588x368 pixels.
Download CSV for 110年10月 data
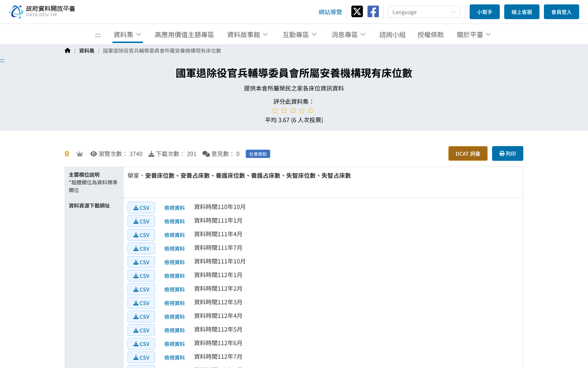pos(141,208)
